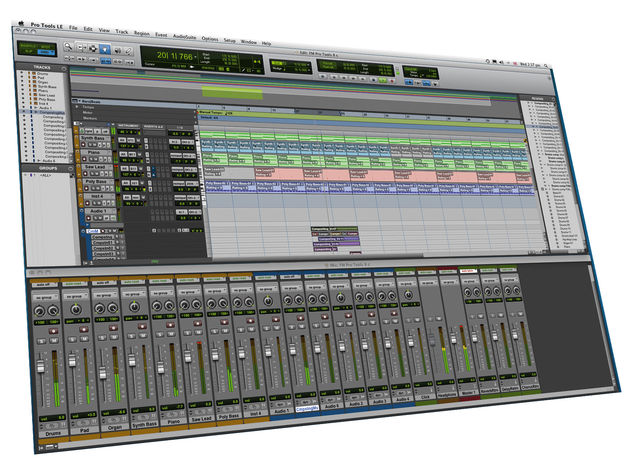Select Drums in the Tracks list
630x472 pixels.
click(x=43, y=74)
